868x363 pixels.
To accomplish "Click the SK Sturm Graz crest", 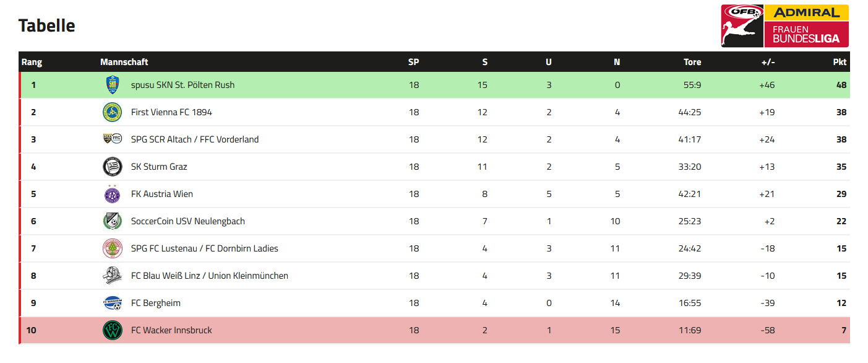I will 112,167.
